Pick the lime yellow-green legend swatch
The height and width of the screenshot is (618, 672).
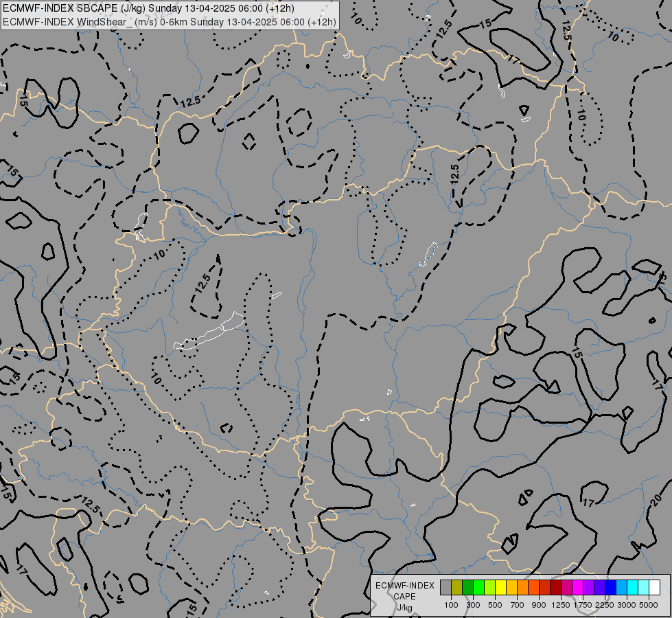pyautogui.click(x=490, y=588)
